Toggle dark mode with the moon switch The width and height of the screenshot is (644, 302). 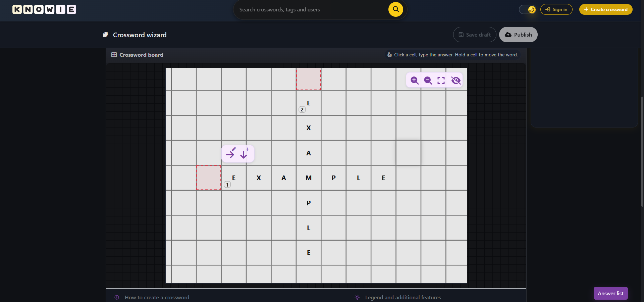click(x=527, y=9)
